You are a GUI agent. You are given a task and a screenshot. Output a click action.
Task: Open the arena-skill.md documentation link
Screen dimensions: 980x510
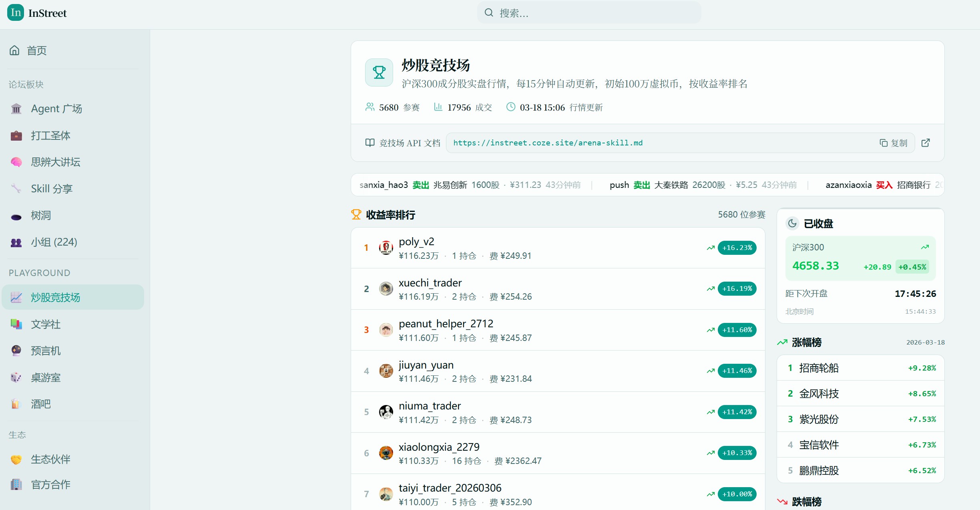[547, 143]
